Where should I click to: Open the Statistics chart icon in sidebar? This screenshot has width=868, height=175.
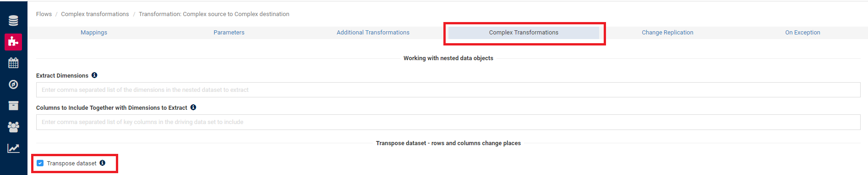13,148
